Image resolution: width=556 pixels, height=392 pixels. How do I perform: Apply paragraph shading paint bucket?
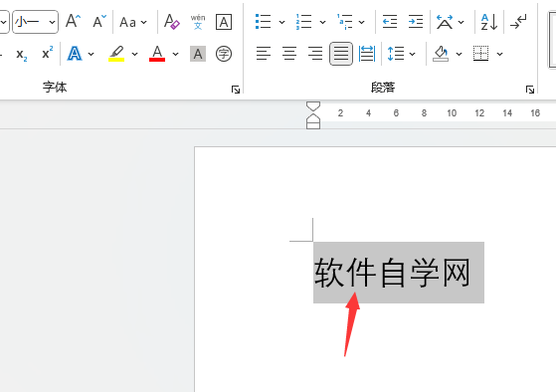pos(441,54)
